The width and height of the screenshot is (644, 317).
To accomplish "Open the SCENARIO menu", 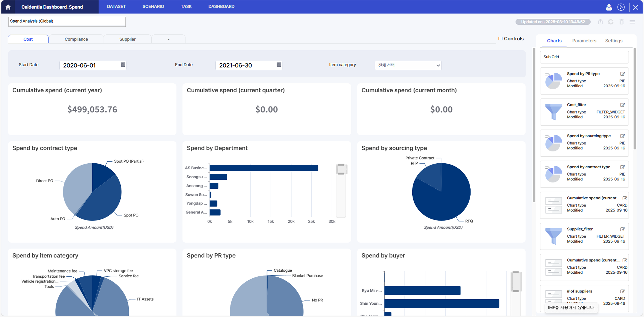I will click(x=153, y=7).
